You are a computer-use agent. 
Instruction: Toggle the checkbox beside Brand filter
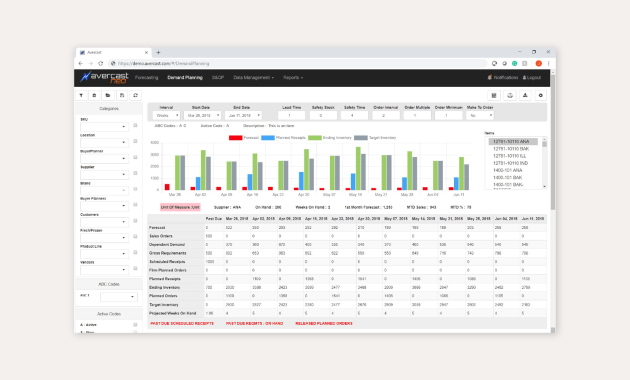(135, 189)
